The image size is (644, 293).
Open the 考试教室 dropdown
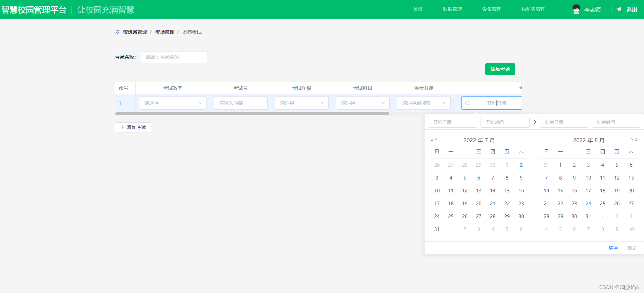(173, 103)
